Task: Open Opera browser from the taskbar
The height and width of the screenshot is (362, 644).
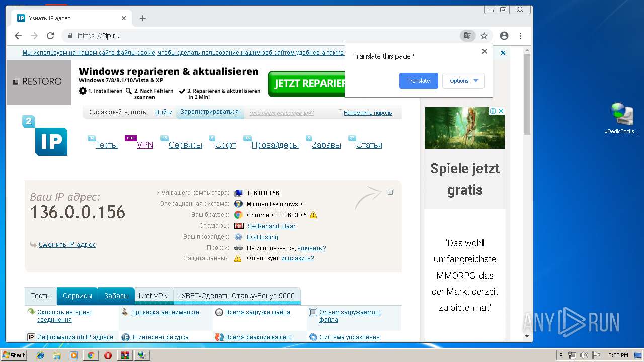Action: pos(108,355)
